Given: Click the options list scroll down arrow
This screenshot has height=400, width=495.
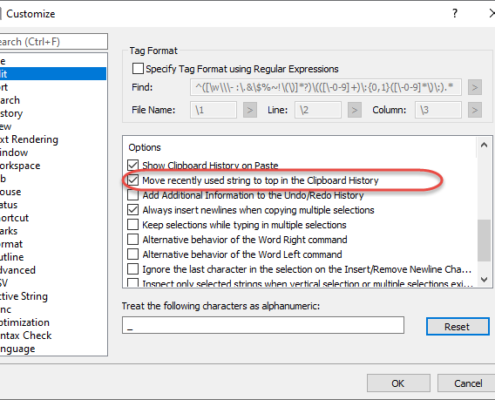Looking at the screenshot, I should [484, 279].
